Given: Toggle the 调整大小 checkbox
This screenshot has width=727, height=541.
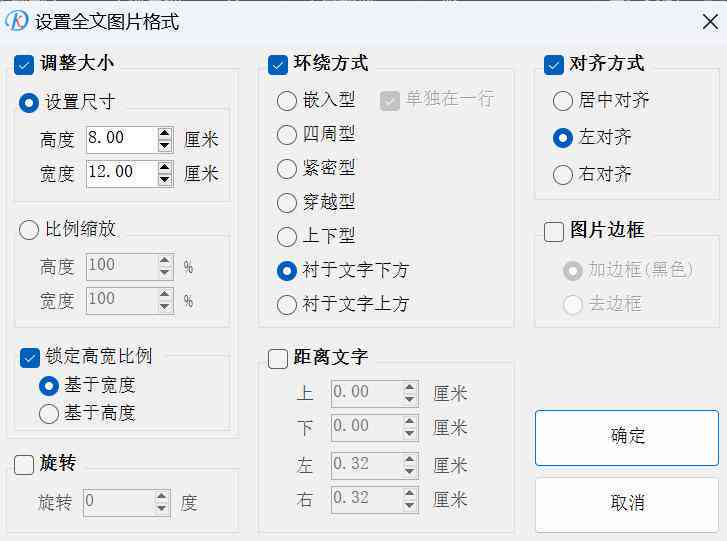Looking at the screenshot, I should [x=24, y=64].
